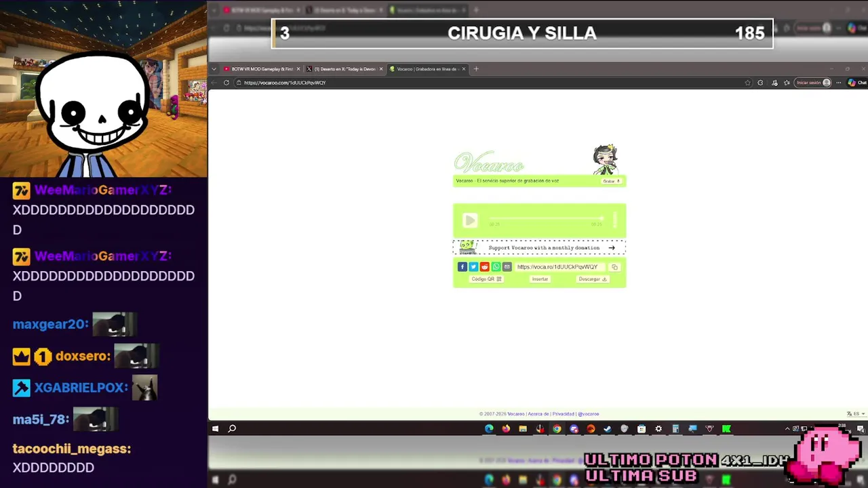Open the Acerca de footer link
This screenshot has height=488, width=868.
(x=538, y=414)
